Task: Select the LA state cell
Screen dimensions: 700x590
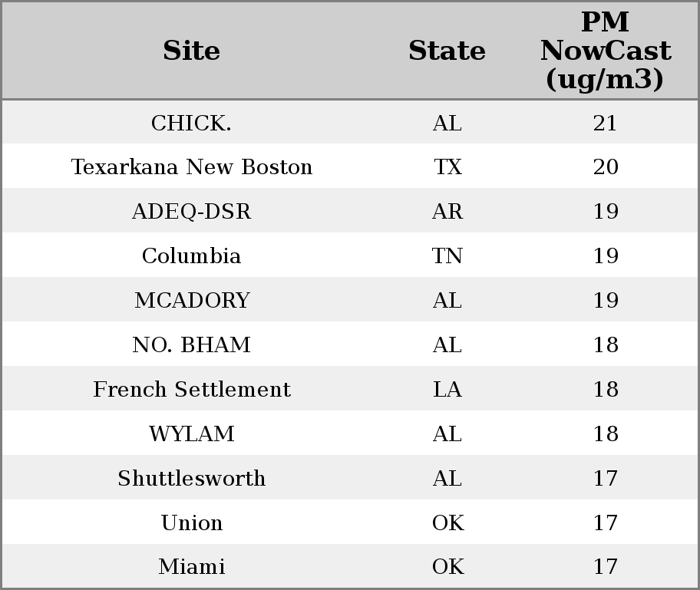Action: (x=447, y=390)
